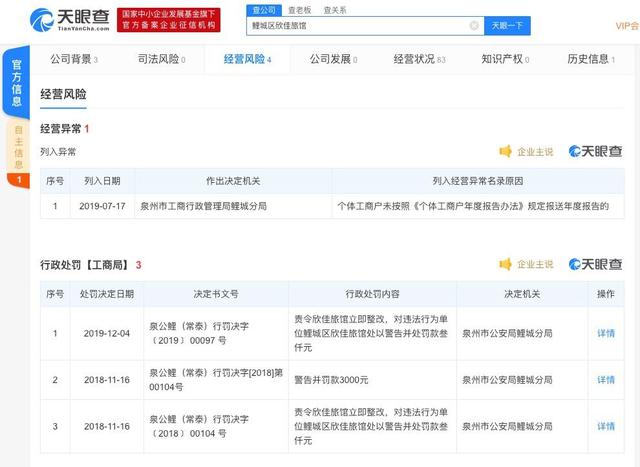Click the date 2019-07-17 in the table
The height and width of the screenshot is (467, 640).
102,206
